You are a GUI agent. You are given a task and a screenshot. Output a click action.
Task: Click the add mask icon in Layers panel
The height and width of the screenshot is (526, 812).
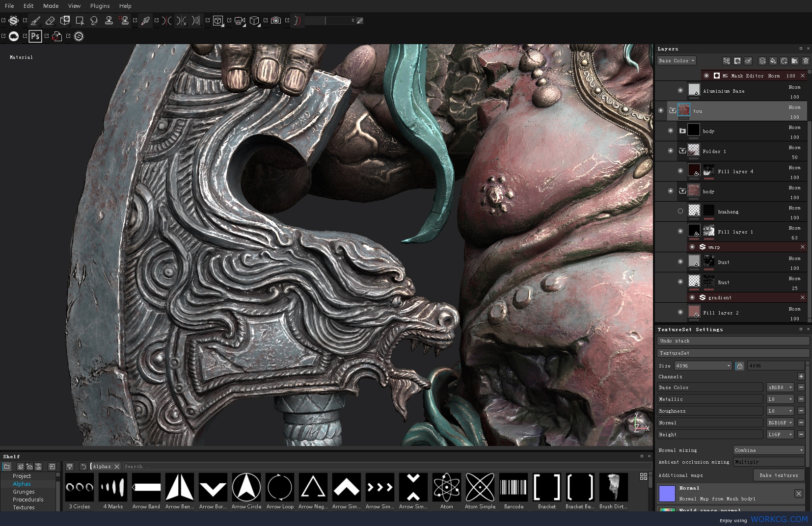point(737,61)
